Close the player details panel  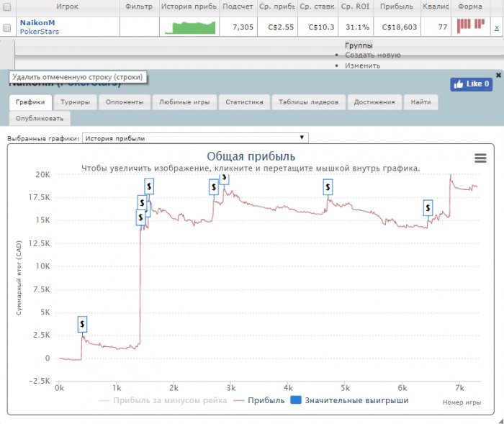pos(498,75)
